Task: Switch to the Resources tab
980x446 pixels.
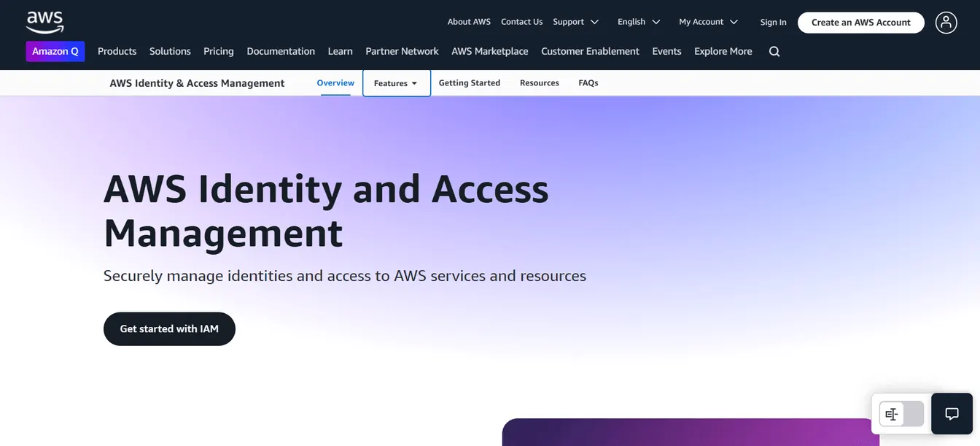Action: (540, 83)
